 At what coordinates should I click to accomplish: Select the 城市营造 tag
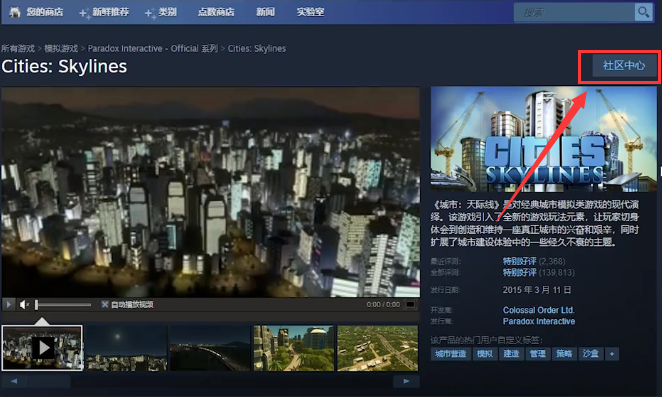point(450,353)
